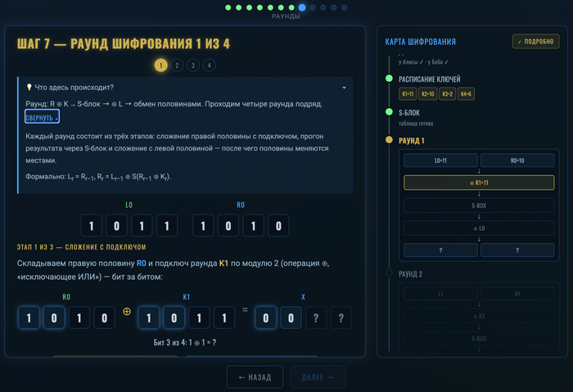Click the yellow Раунд 1 timeline node
This screenshot has height=392, width=573.
click(x=389, y=140)
